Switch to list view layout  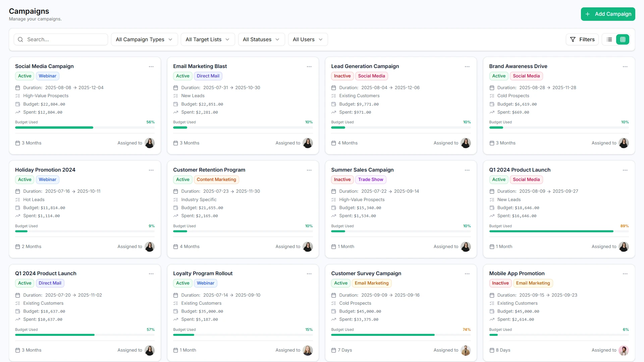609,40
